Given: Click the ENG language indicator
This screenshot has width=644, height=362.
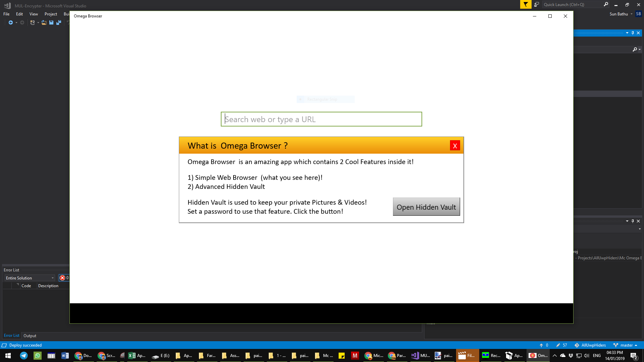Looking at the screenshot, I should click(597, 356).
